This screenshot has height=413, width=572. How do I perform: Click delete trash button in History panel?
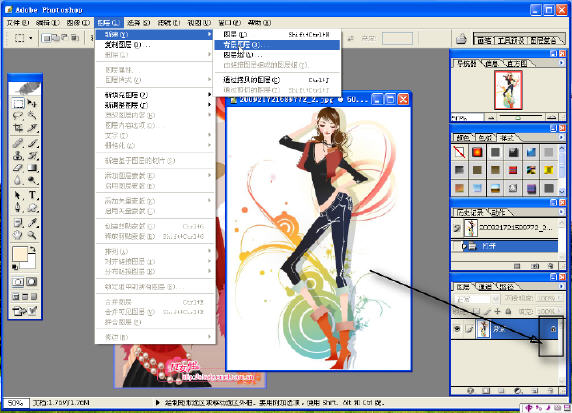(x=551, y=266)
